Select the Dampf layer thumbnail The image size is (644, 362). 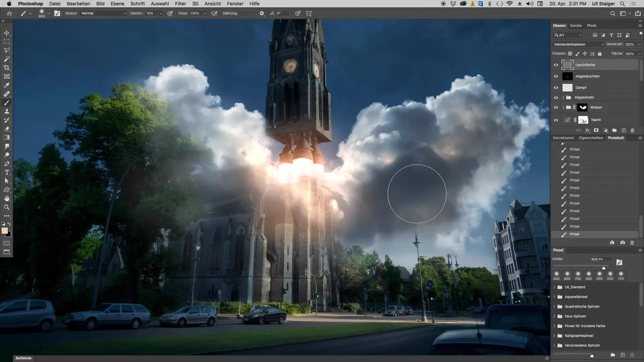568,87
